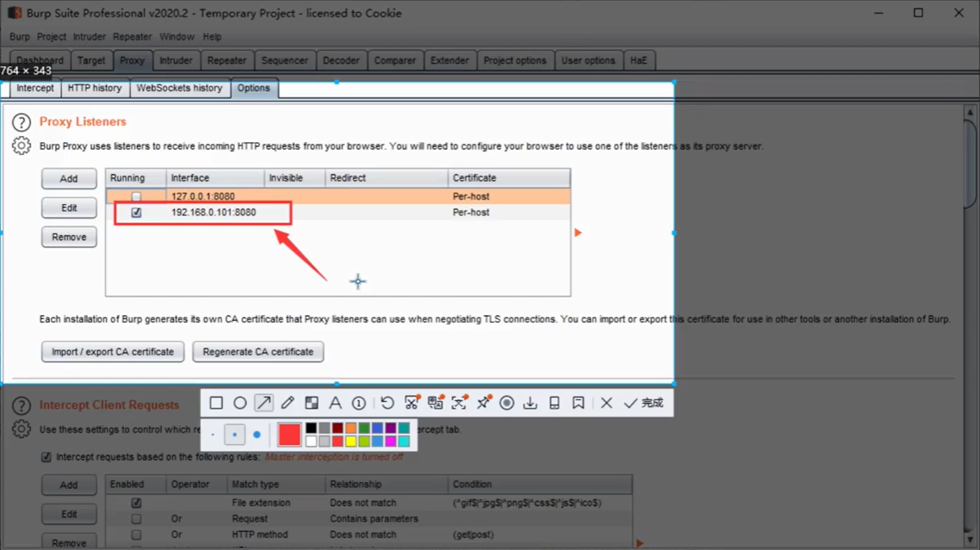The width and height of the screenshot is (980, 550).
Task: Click the Options panel vertical scrollbar
Action: (x=970, y=325)
